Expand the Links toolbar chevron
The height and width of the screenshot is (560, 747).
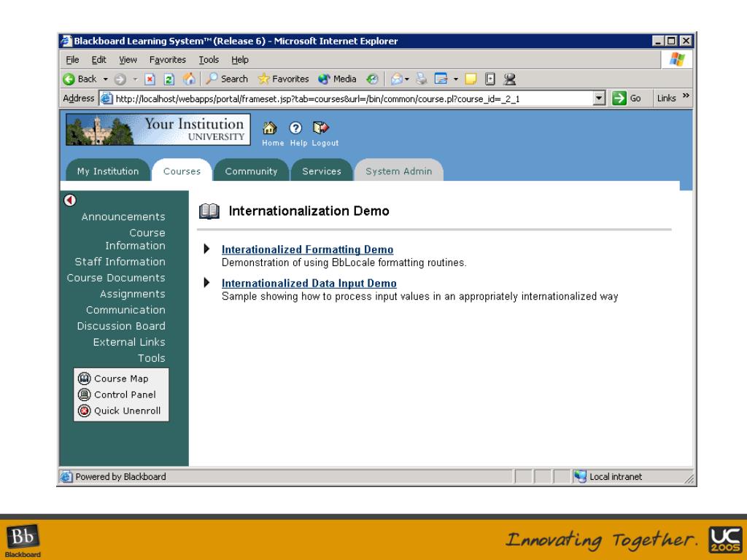(686, 96)
